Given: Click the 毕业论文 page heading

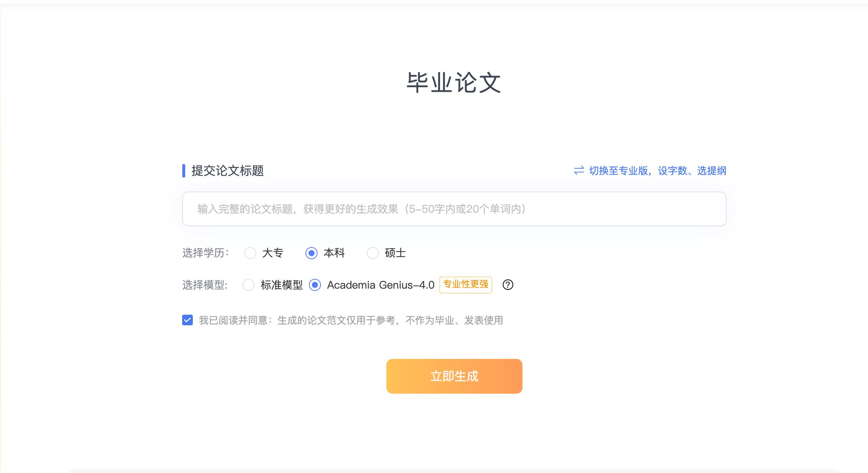Looking at the screenshot, I should [x=454, y=82].
